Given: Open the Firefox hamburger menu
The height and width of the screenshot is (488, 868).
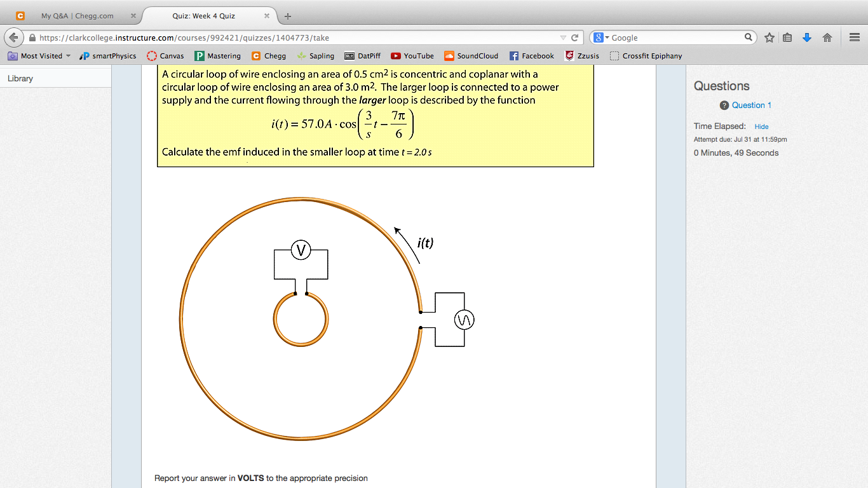Looking at the screenshot, I should tap(854, 37).
